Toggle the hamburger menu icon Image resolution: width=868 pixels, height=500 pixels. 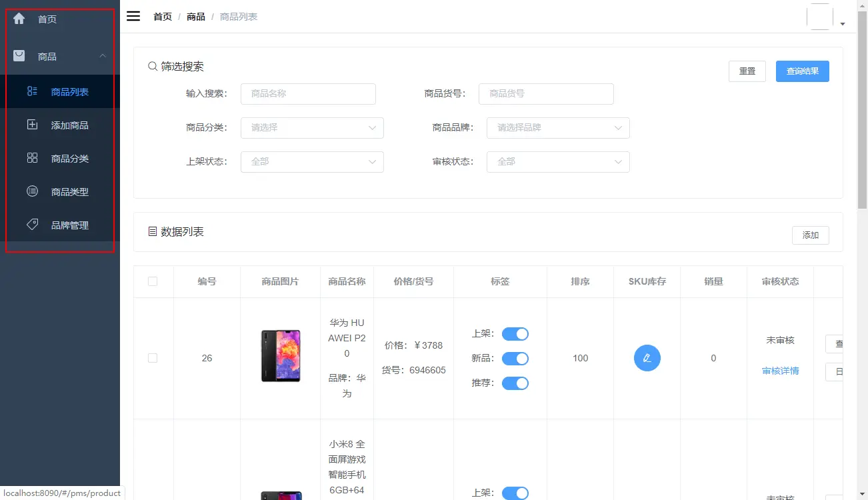[x=133, y=16]
